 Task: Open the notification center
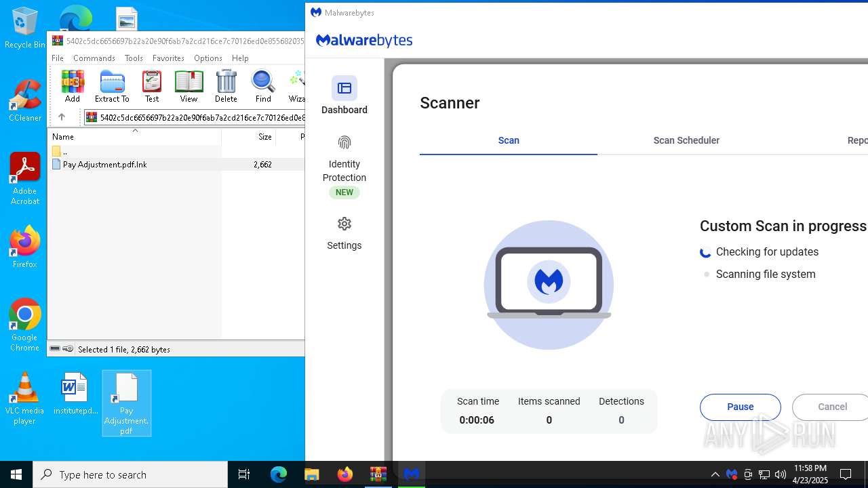pos(846,474)
